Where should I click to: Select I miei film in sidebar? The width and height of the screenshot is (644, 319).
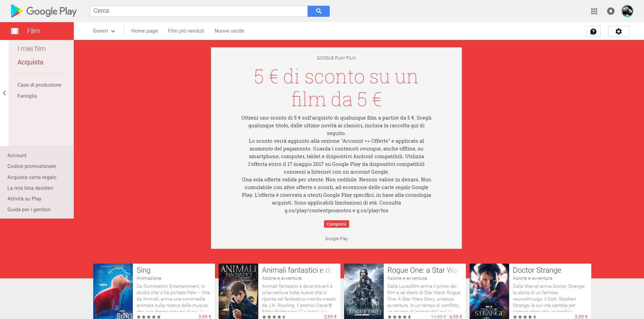pyautogui.click(x=32, y=49)
